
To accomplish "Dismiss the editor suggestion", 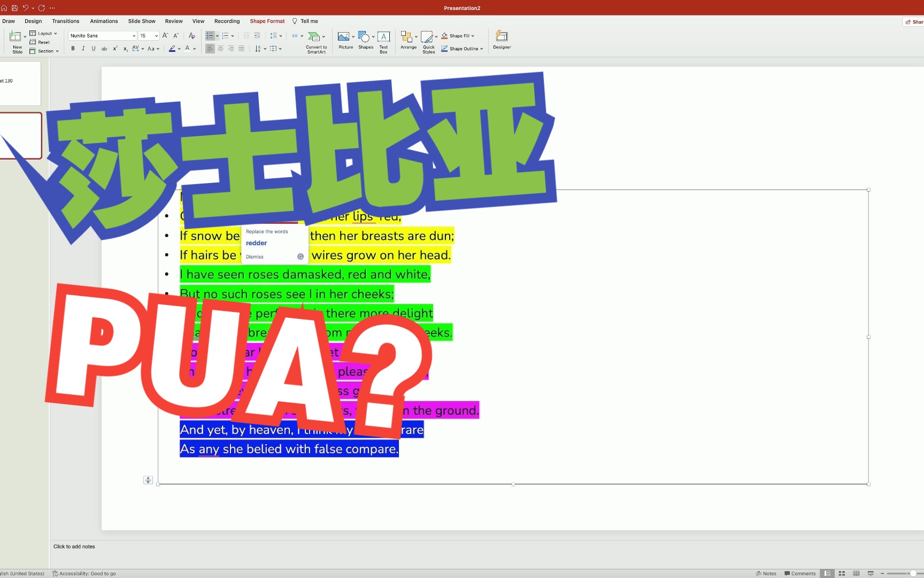I will tap(255, 257).
